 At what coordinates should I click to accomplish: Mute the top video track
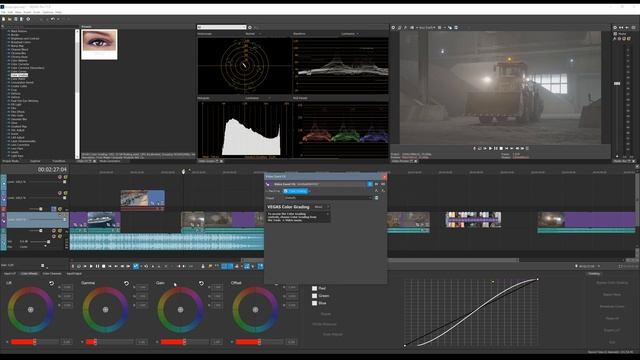60,177
